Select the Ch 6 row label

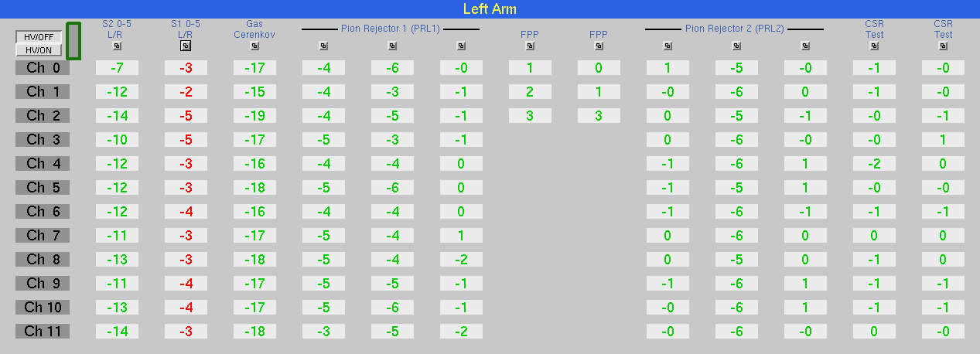(x=43, y=212)
